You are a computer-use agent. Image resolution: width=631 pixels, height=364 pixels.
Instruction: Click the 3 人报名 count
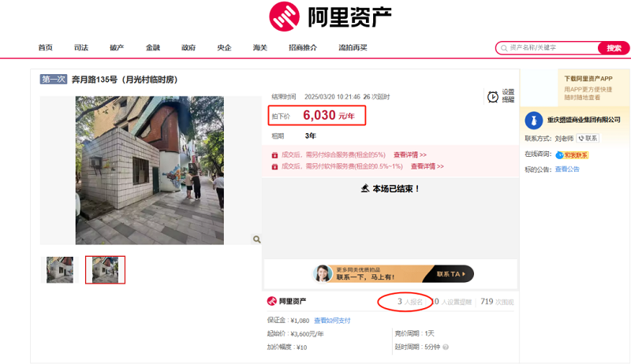point(409,302)
